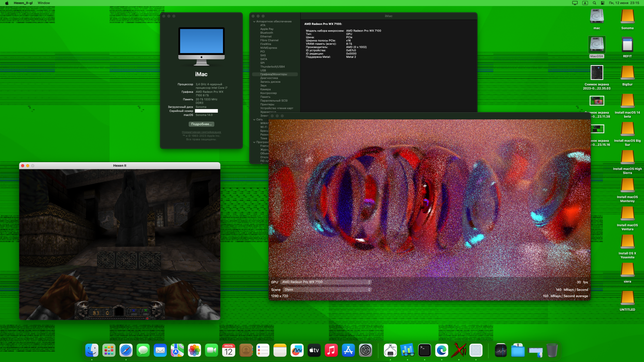Open Microsoft Edge in the Dock

coord(441,350)
